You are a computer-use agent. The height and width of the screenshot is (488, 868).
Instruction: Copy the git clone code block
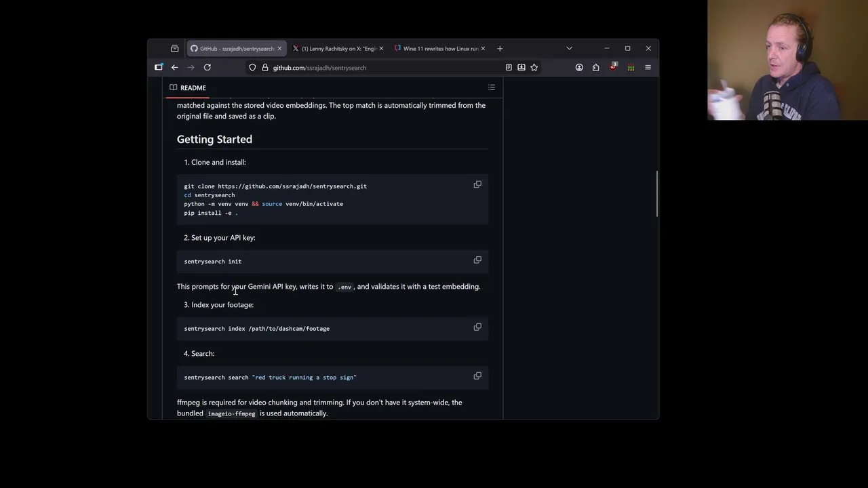[477, 184]
